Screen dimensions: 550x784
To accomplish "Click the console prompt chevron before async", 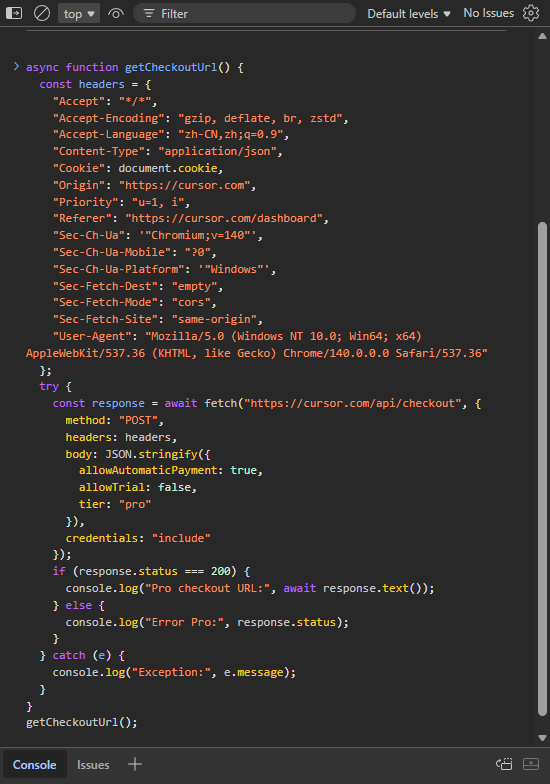I will 16,66.
